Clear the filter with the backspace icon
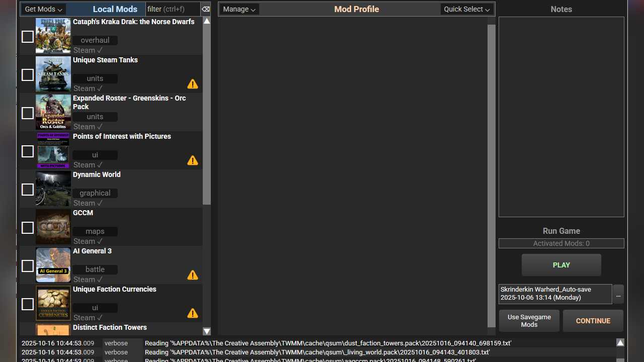644x362 pixels. tap(205, 9)
